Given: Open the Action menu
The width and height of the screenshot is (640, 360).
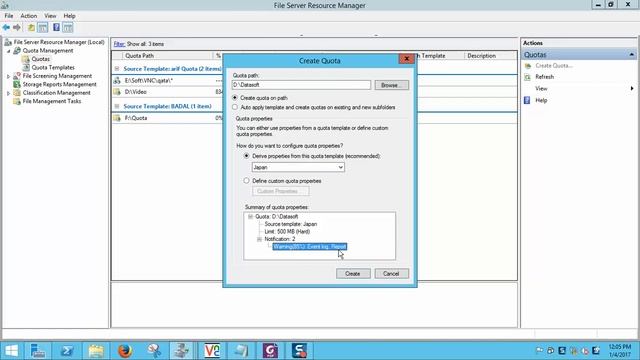Looking at the screenshot, I should point(29,16).
